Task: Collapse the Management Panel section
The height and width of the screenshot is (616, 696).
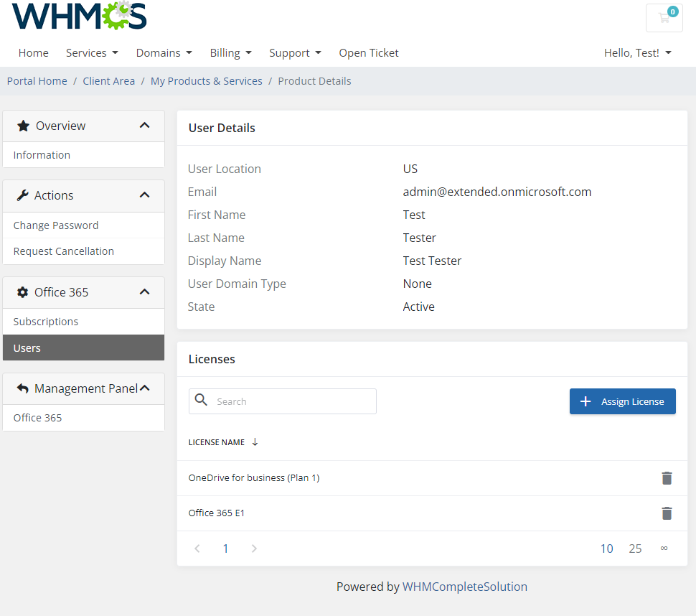Action: [144, 388]
